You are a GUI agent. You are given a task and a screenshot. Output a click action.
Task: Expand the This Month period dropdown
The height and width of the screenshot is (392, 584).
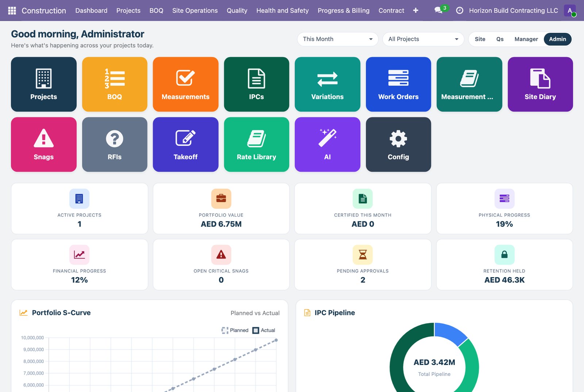click(338, 39)
